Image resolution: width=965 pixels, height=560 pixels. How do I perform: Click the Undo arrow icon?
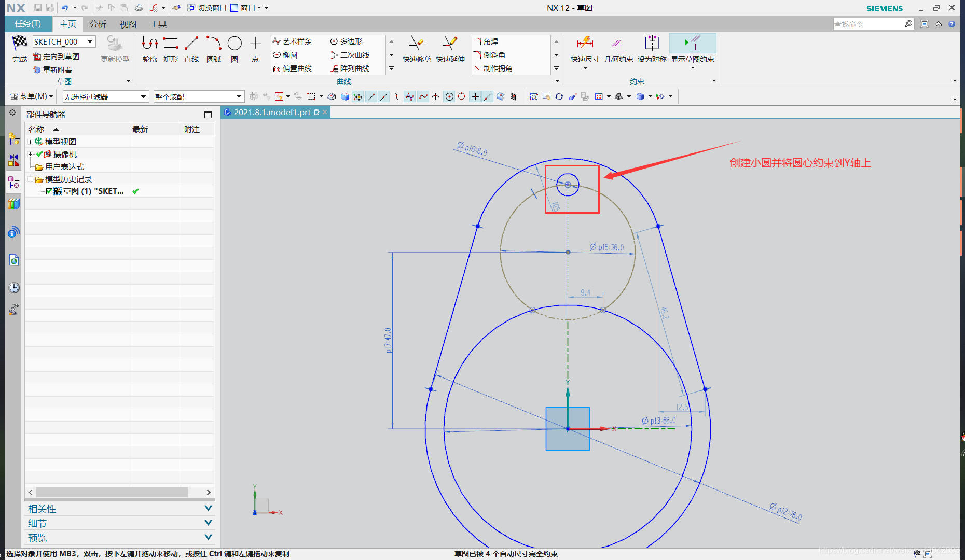(65, 8)
